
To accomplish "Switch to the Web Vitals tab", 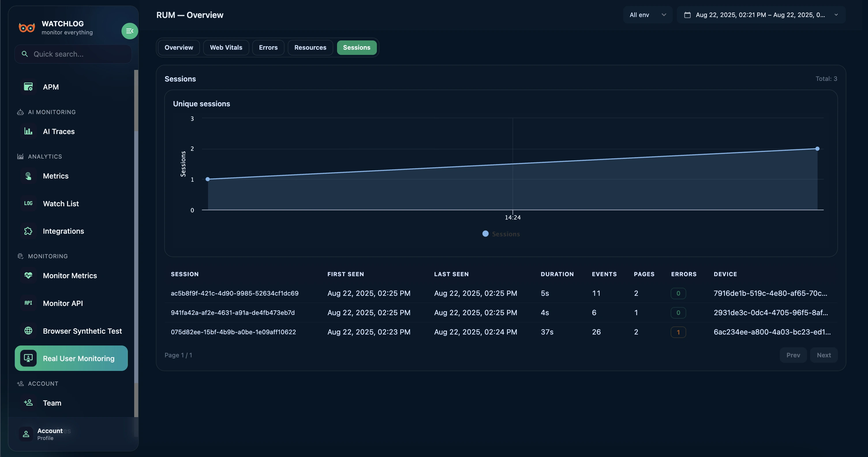I will (x=226, y=48).
